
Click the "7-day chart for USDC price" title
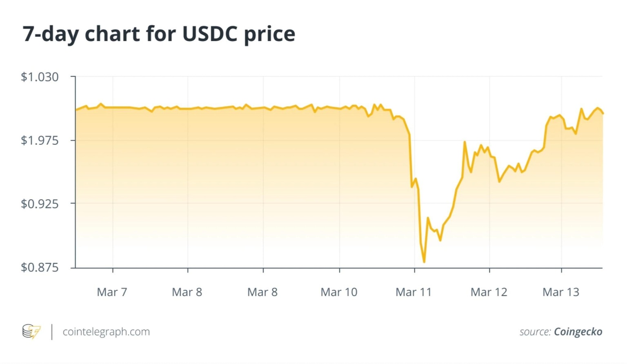(x=159, y=33)
